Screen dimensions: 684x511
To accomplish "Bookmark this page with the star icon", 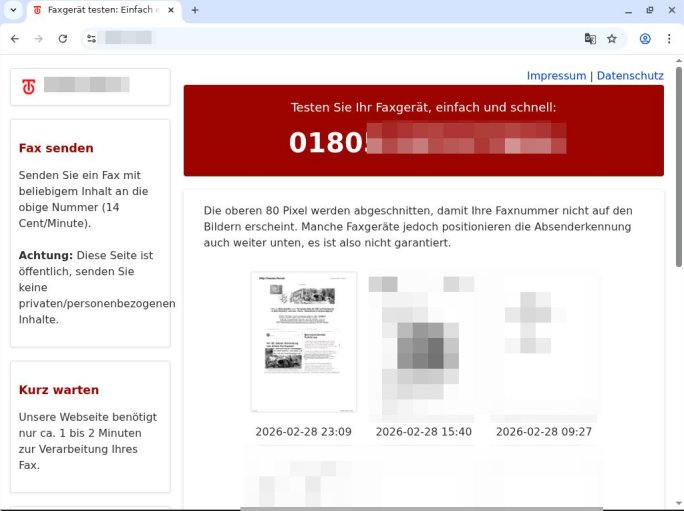I will pyautogui.click(x=612, y=38).
